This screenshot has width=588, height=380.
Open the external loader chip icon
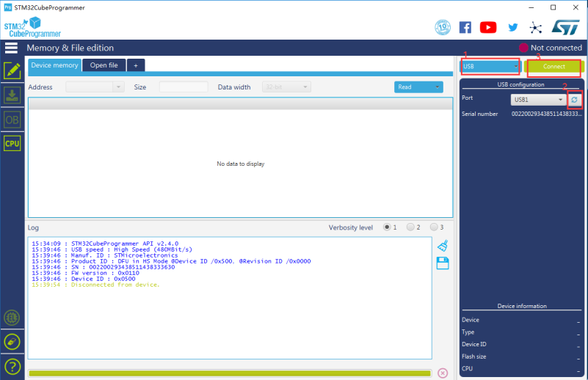point(12,318)
